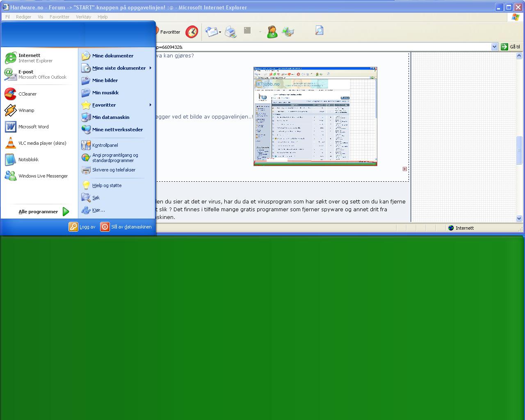Click the document magnifier icon in IE toolbar
The image size is (525, 420).
(x=320, y=30)
